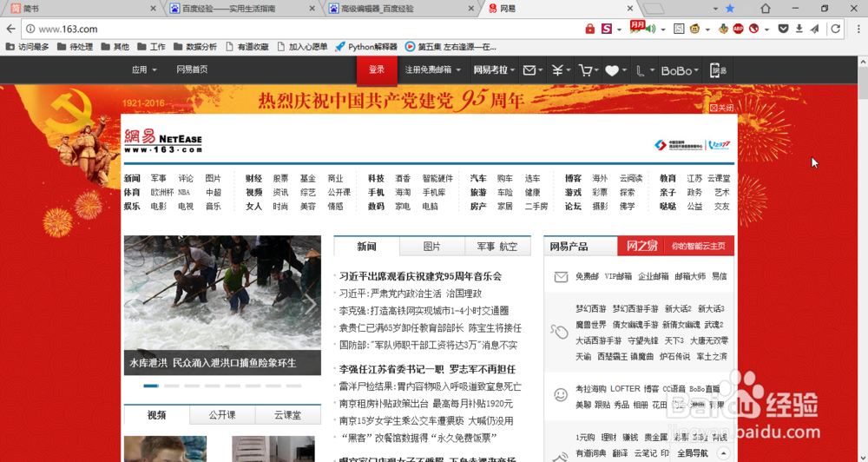Switch to 百度经验——实用生活指南 browser tab

[x=241, y=9]
